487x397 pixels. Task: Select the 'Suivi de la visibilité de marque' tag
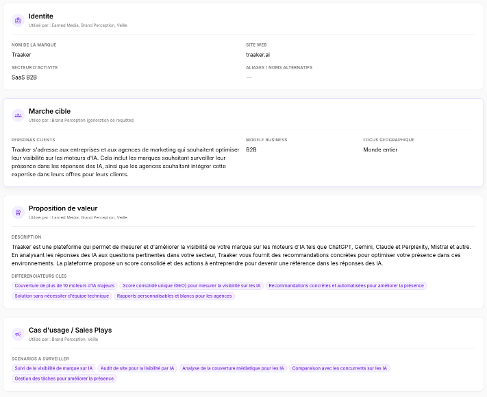coord(54,368)
